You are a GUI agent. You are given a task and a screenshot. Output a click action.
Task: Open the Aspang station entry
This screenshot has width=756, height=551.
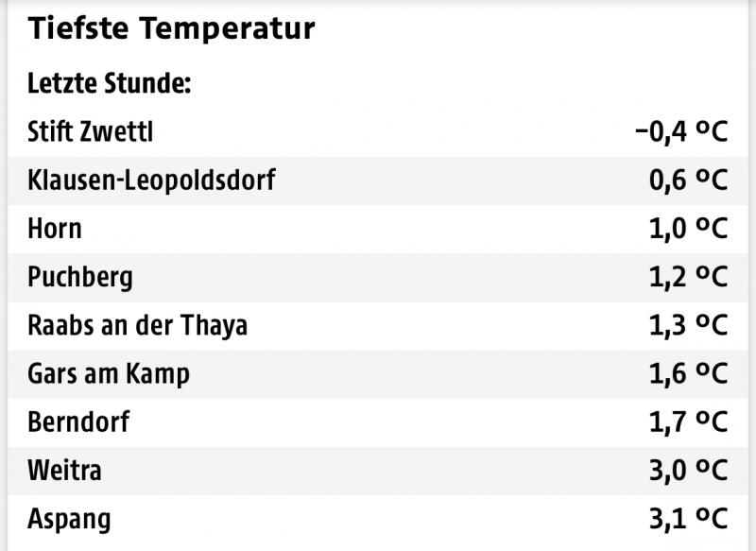[69, 519]
